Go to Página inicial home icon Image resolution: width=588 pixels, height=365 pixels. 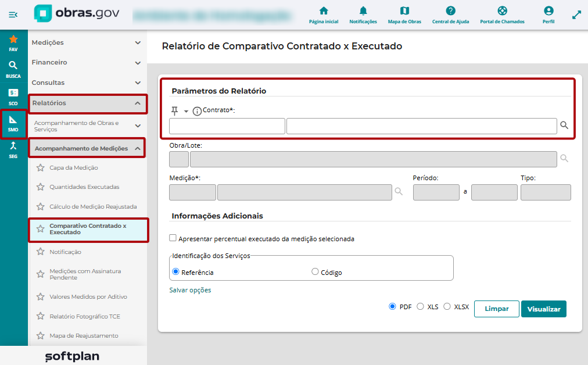click(324, 10)
